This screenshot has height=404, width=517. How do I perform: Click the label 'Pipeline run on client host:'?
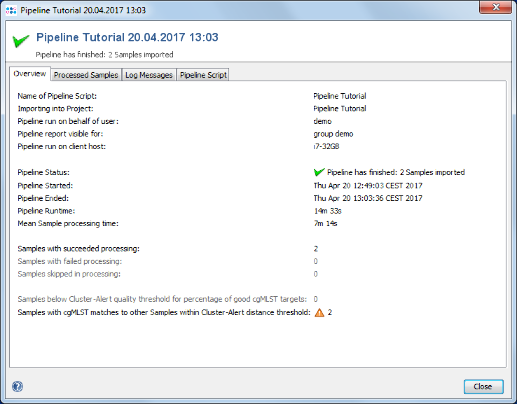coord(62,146)
